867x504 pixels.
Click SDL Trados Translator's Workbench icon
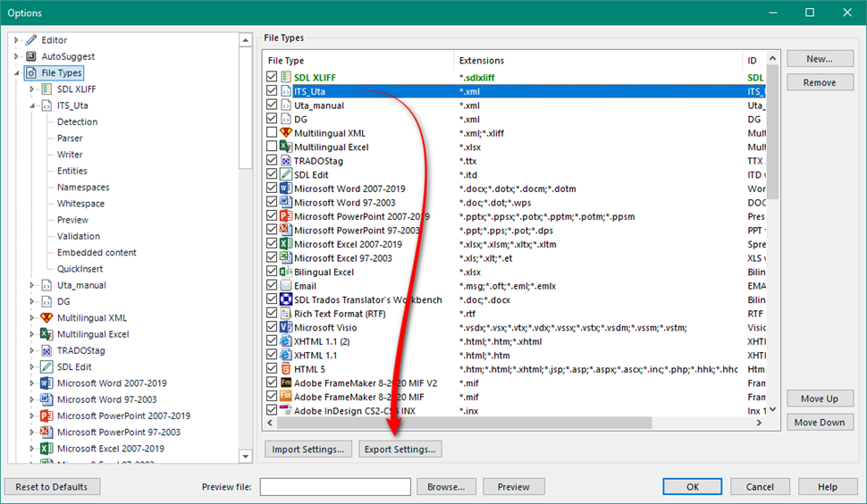[286, 299]
